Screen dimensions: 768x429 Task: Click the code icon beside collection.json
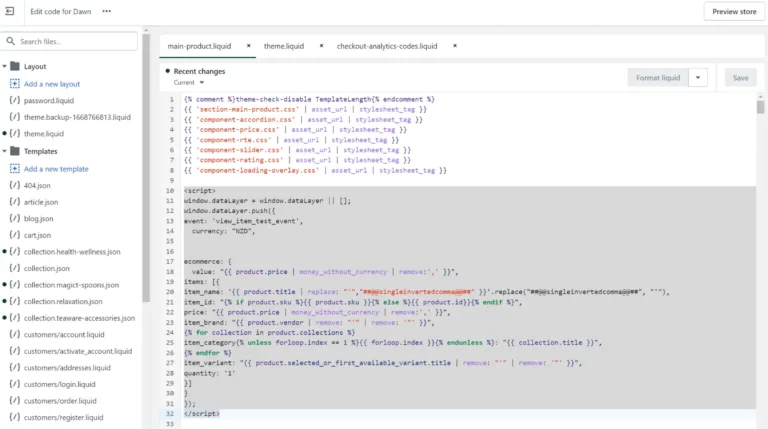[15, 268]
